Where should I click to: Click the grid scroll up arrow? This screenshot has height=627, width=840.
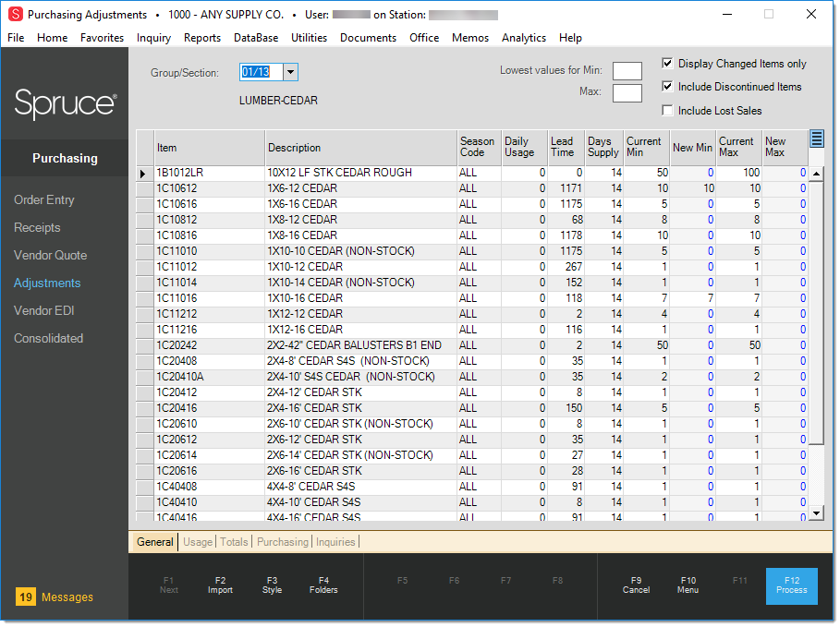[x=816, y=174]
